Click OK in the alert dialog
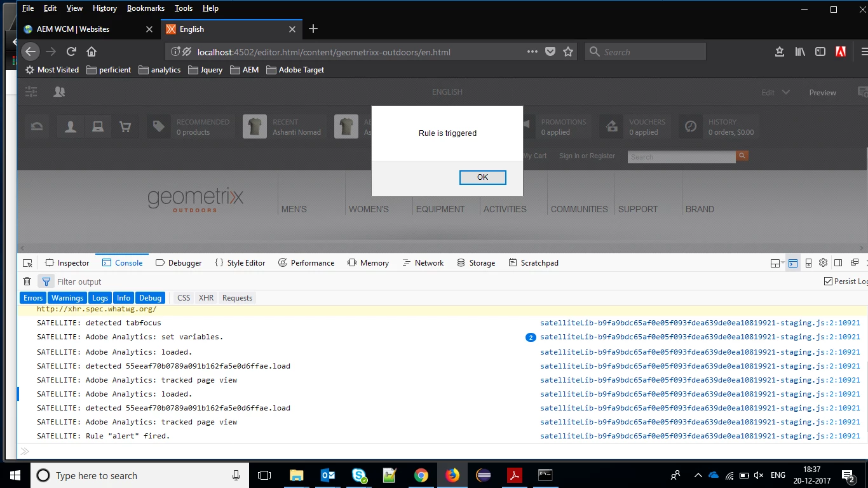Screen dimensions: 868x488 483,177
